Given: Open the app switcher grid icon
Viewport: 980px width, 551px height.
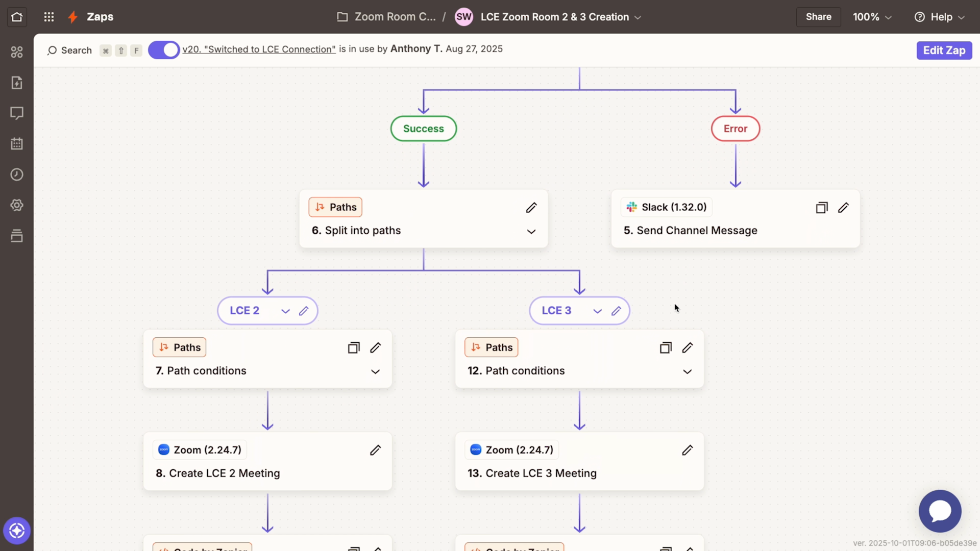Looking at the screenshot, I should point(48,17).
